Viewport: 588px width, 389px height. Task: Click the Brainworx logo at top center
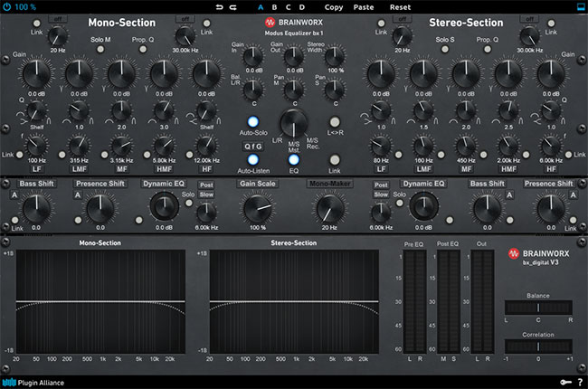coord(294,23)
